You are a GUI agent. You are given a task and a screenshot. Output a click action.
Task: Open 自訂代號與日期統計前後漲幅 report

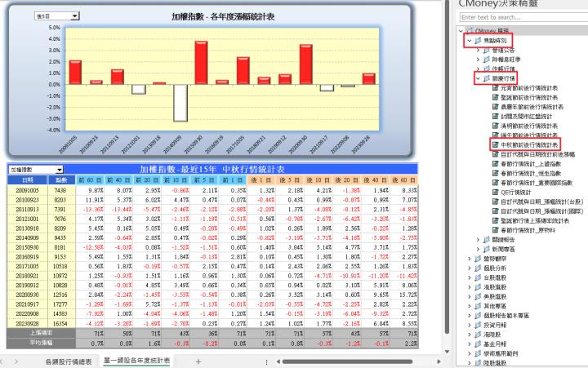(x=537, y=154)
